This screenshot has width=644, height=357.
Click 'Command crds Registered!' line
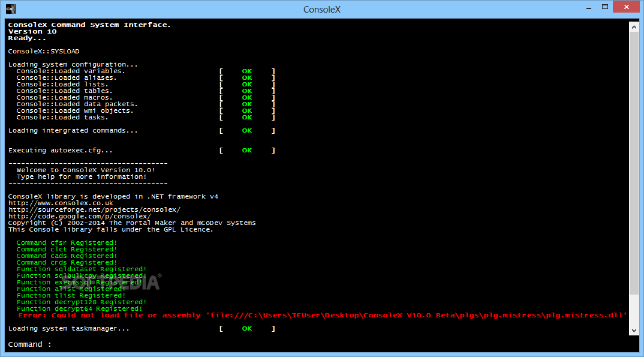(x=67, y=263)
